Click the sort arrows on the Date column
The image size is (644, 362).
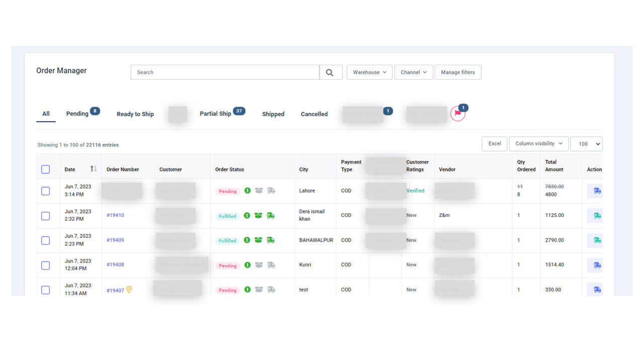coord(93,169)
